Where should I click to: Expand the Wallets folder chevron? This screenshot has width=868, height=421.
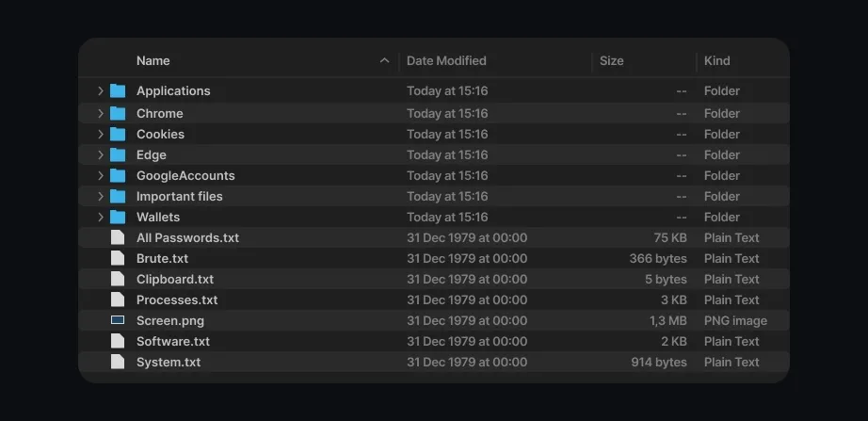100,218
